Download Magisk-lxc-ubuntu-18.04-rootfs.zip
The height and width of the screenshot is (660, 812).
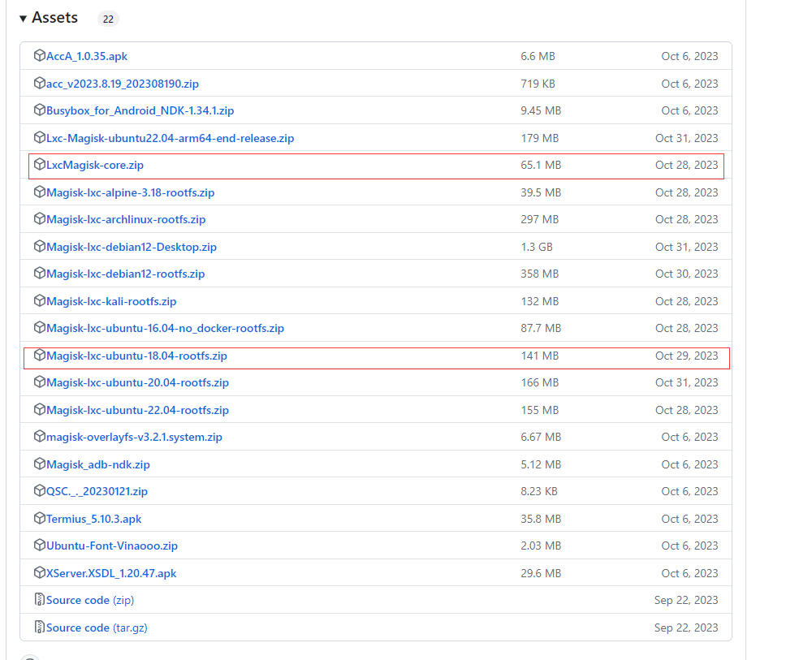[136, 356]
